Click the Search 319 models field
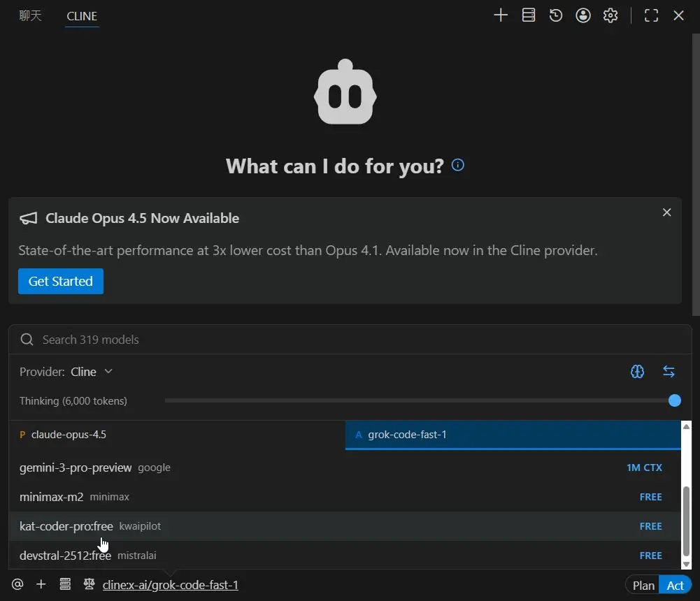Viewport: 700px width, 601px height. [x=350, y=340]
